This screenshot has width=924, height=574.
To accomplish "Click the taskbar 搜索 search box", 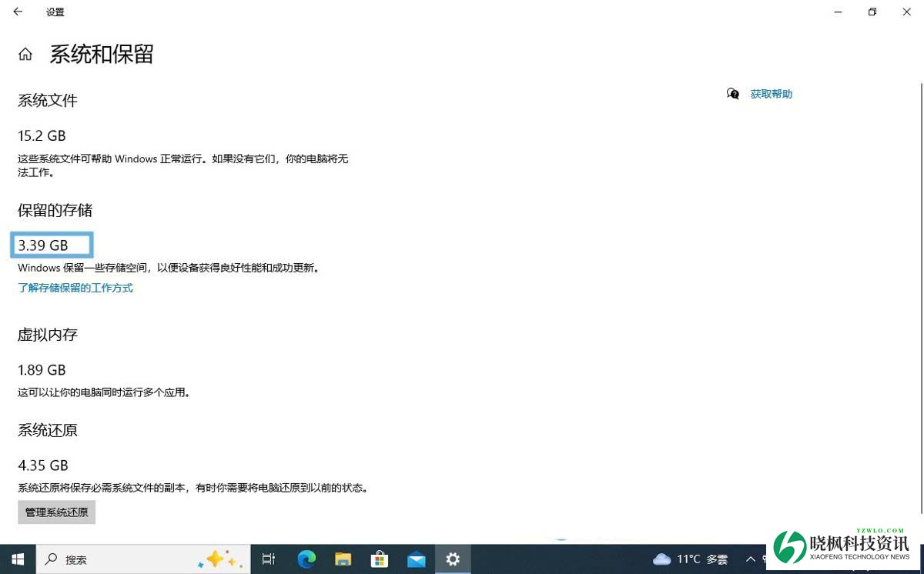I will (x=115, y=559).
